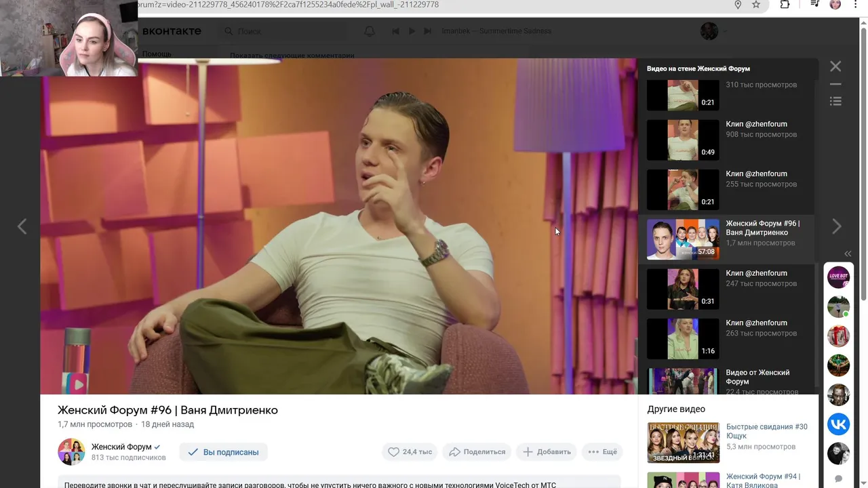This screenshot has height=488, width=868.
Task: Open the browser media controls icon
Action: click(815, 5)
